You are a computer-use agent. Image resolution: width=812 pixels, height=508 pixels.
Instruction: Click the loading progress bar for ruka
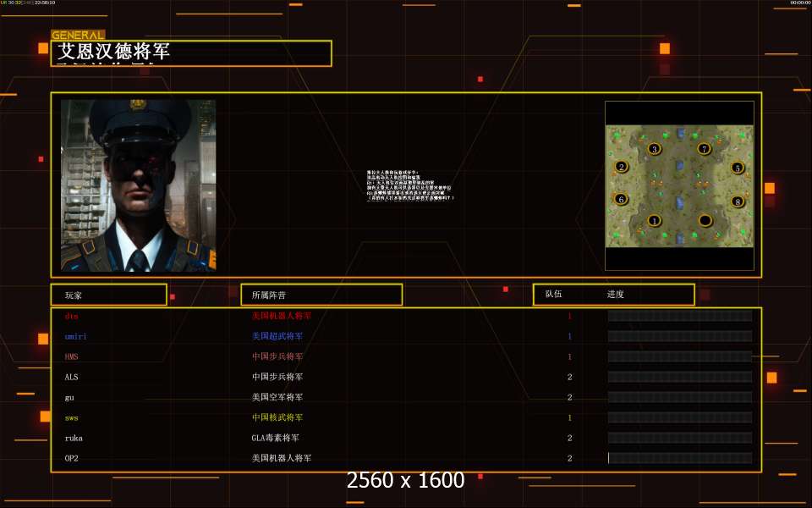[x=680, y=438]
